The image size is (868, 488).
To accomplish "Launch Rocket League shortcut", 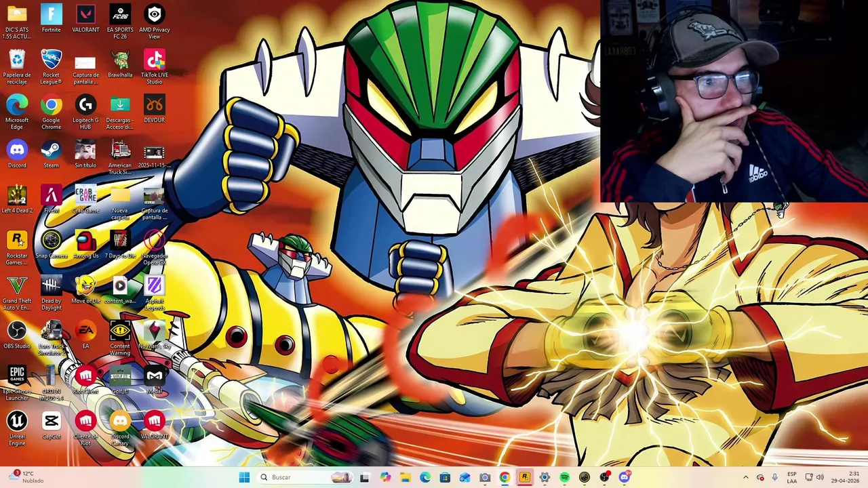I will tap(51, 67).
